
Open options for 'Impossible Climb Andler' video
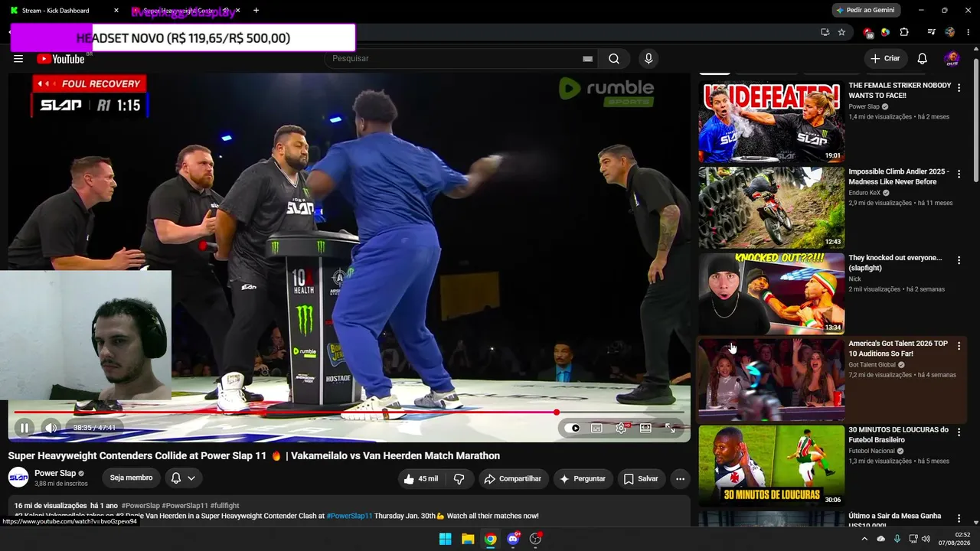959,174
